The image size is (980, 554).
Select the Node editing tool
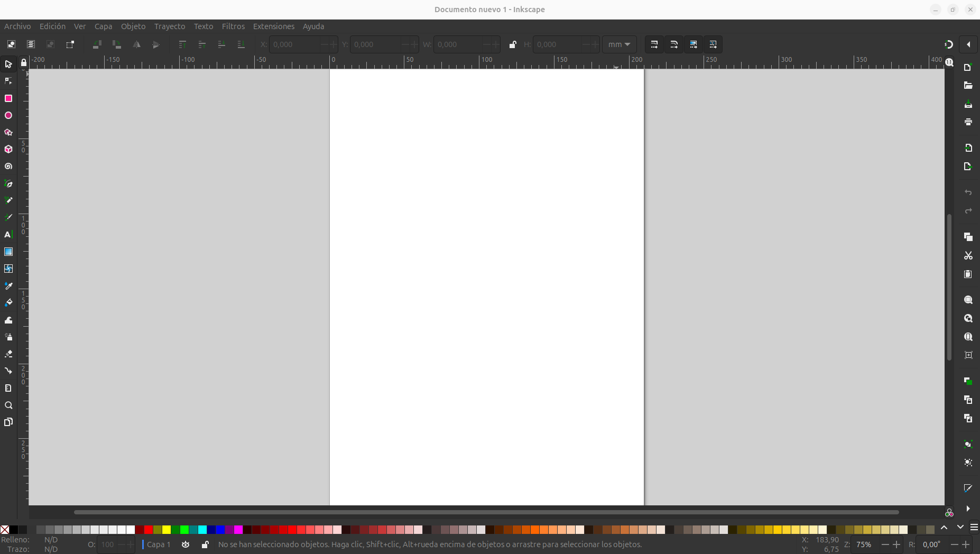coord(8,81)
